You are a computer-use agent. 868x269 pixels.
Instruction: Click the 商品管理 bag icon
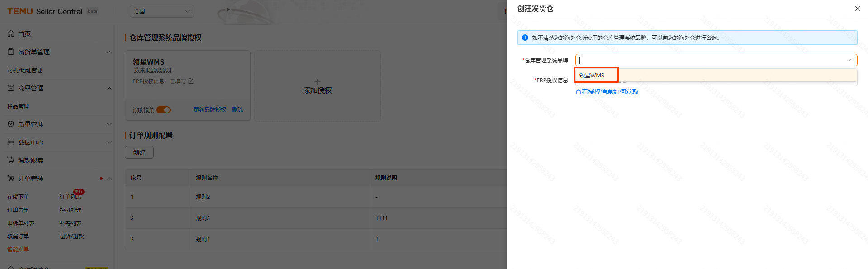[x=11, y=88]
